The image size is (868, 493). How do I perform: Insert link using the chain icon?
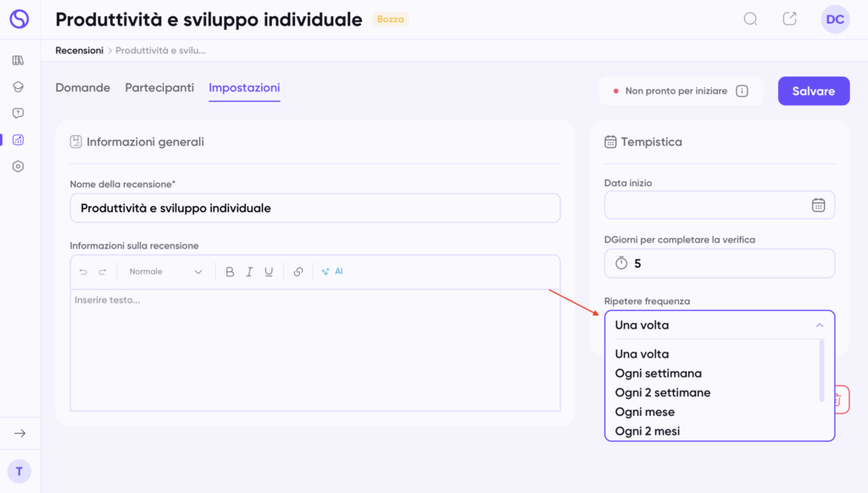298,272
